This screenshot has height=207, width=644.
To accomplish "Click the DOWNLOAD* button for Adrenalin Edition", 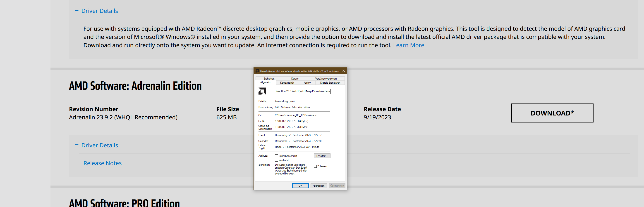I will (552, 113).
